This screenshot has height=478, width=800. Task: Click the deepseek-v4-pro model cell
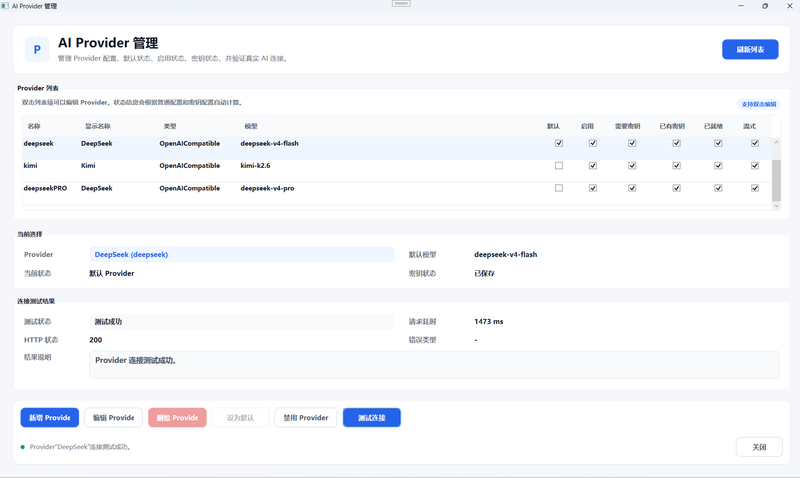pos(267,188)
